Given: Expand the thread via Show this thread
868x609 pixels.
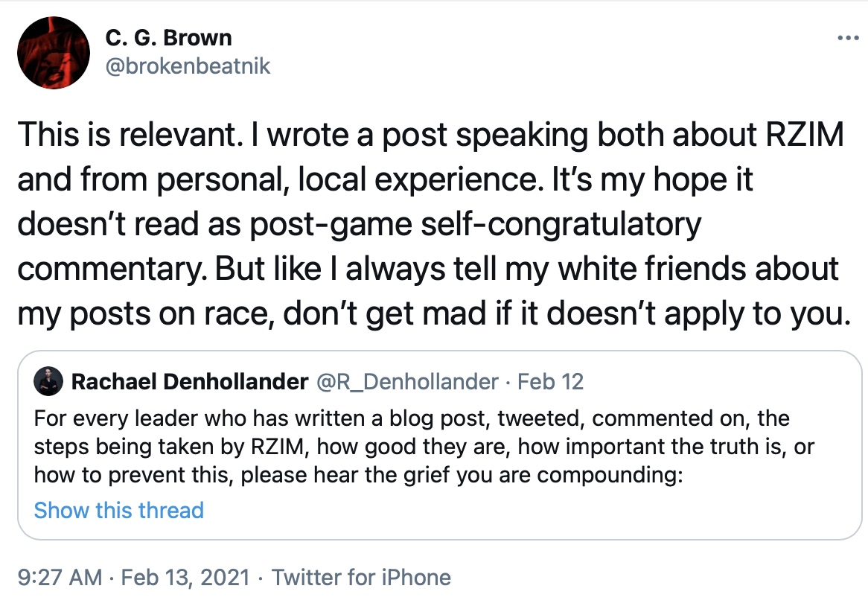Looking at the screenshot, I should pos(118,510).
